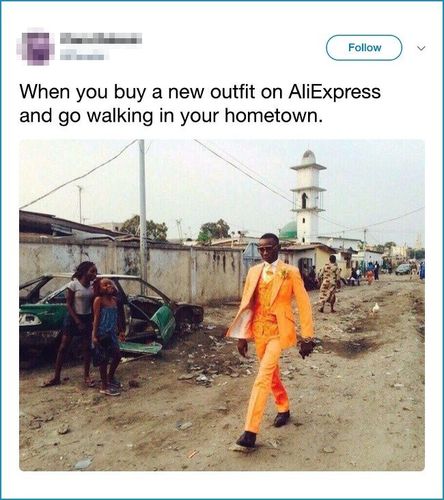Open the pixelated profile avatar
Screen dimensions: 444x500
tap(36, 48)
